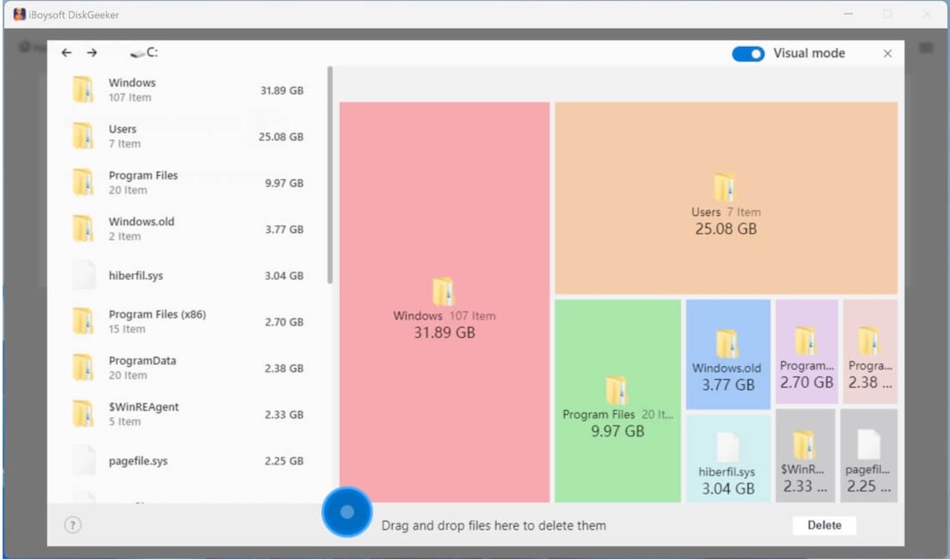Click the C: drive icon in path bar
950x560 pixels.
(x=137, y=53)
